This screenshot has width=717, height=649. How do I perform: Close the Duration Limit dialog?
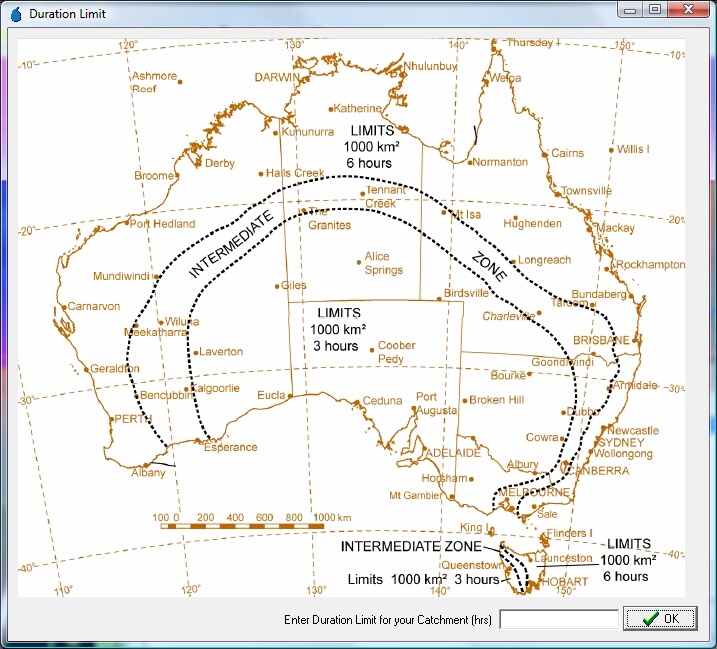(x=689, y=9)
